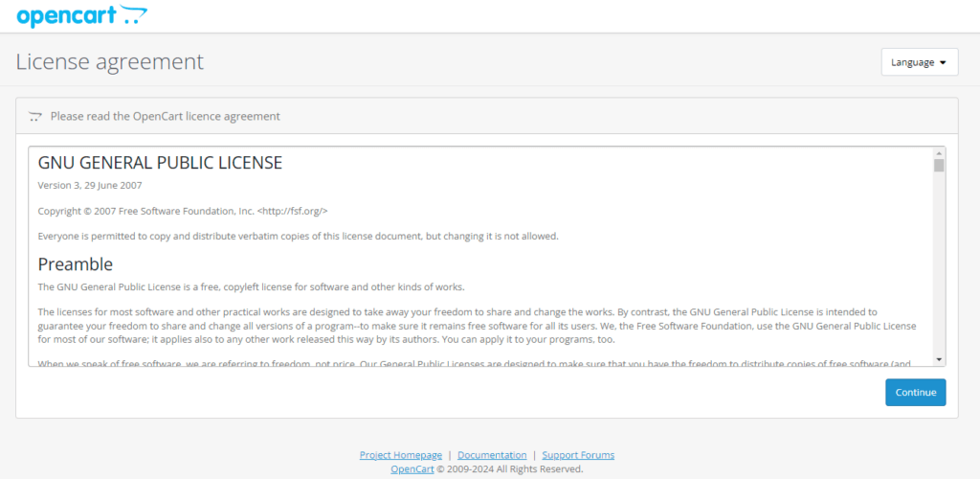The height and width of the screenshot is (479, 980).
Task: Click the 'Version 3, 29 June 2007' line
Action: tap(90, 185)
